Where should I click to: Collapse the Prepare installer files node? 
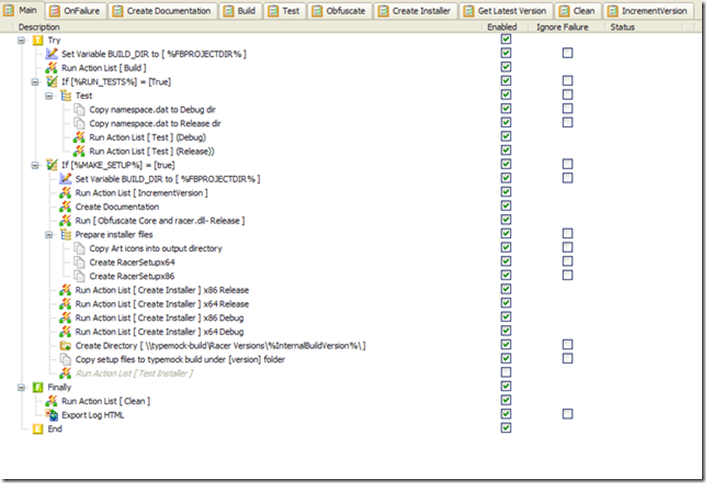pyautogui.click(x=49, y=235)
